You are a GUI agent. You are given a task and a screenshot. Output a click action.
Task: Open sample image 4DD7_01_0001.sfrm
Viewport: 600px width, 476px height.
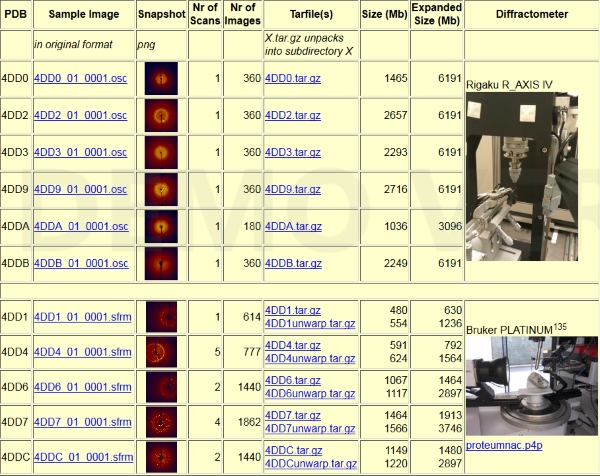[83, 422]
